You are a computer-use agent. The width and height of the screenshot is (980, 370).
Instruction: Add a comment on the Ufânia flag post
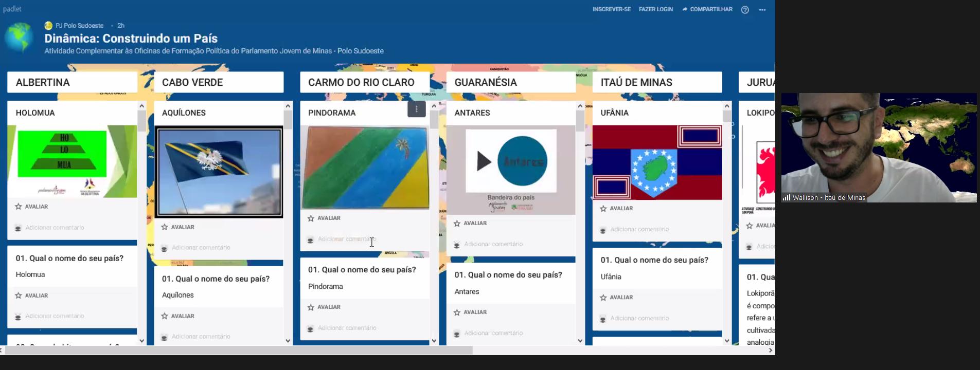639,230
